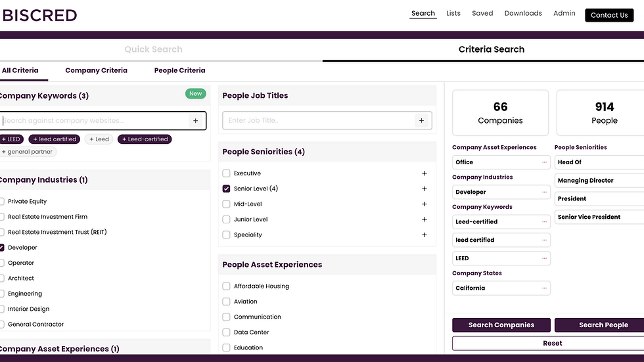Check the Executive seniority checkbox
Viewport: 644px width, 362px height.
click(226, 173)
